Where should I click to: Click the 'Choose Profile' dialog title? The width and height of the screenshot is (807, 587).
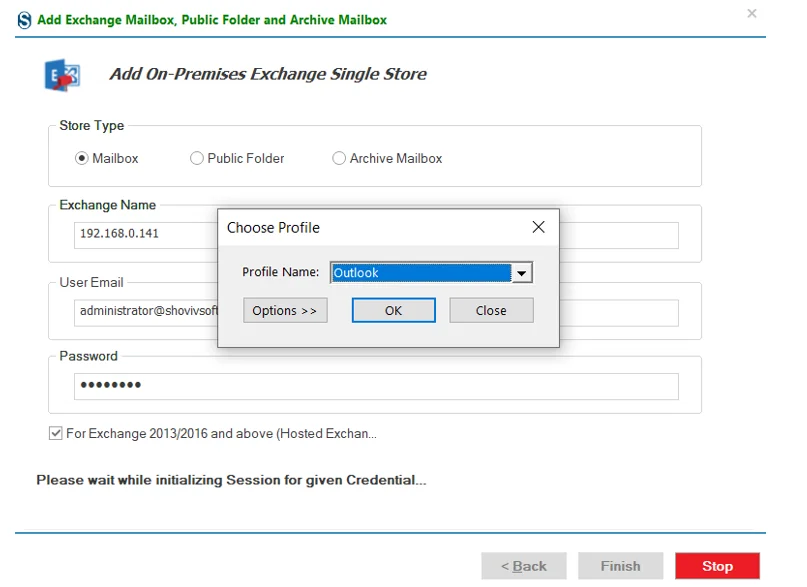pos(273,228)
